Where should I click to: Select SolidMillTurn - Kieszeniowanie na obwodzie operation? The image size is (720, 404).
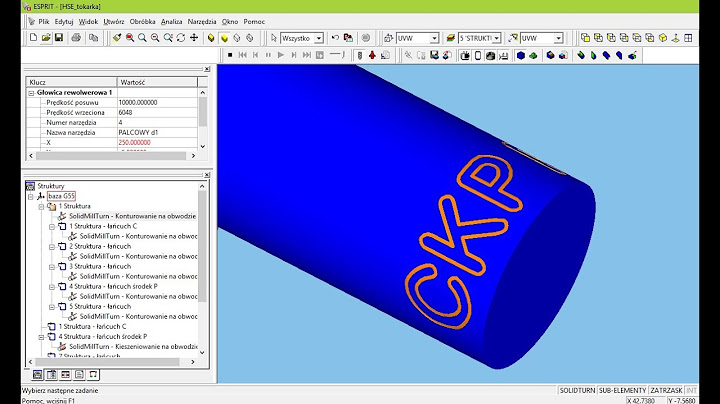(133, 347)
